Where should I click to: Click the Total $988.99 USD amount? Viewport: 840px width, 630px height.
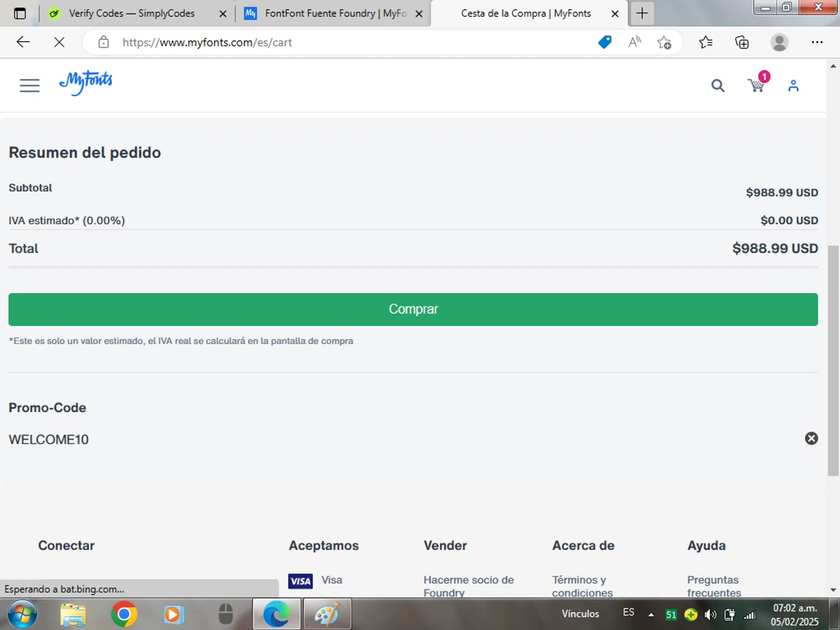tap(775, 249)
